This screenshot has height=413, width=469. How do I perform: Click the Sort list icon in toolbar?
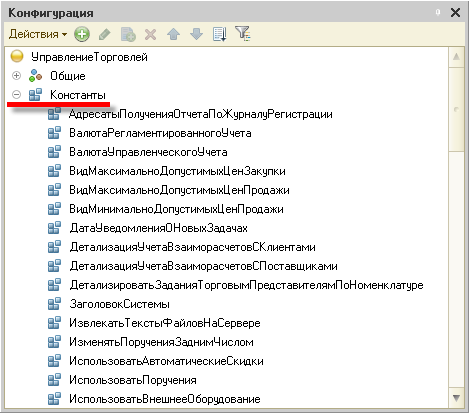tap(220, 34)
